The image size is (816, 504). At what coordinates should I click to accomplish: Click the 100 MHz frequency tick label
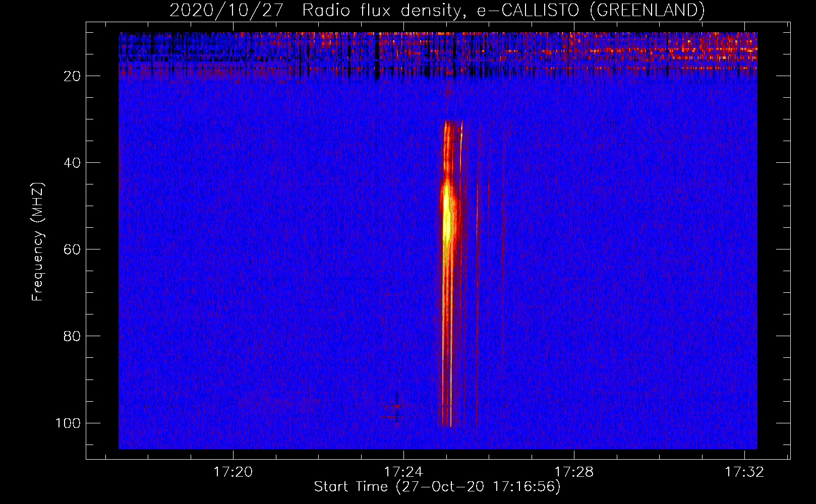click(x=68, y=423)
